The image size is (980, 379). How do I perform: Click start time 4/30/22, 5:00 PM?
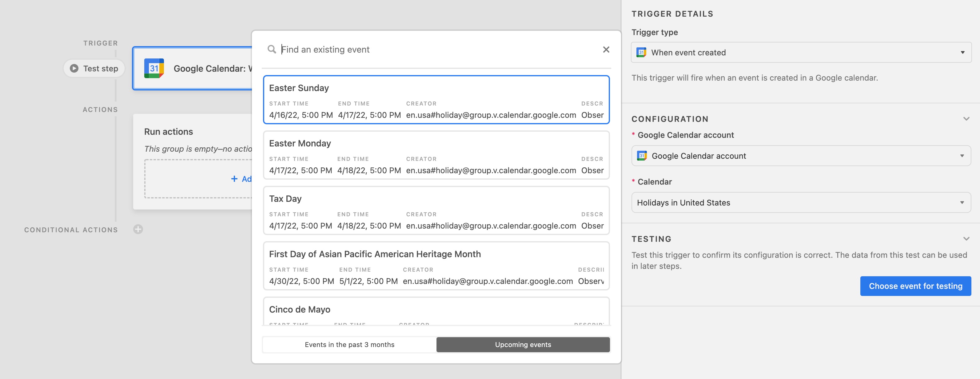(x=301, y=281)
